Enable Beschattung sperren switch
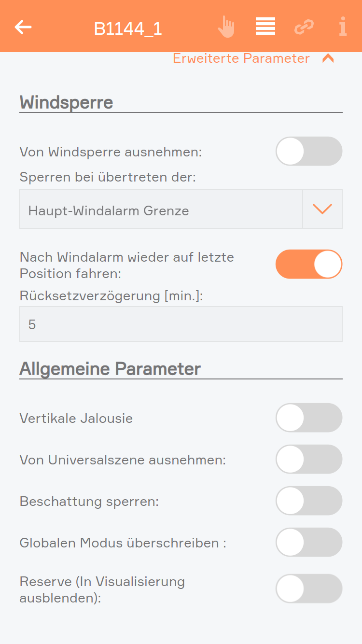 pos(309,501)
